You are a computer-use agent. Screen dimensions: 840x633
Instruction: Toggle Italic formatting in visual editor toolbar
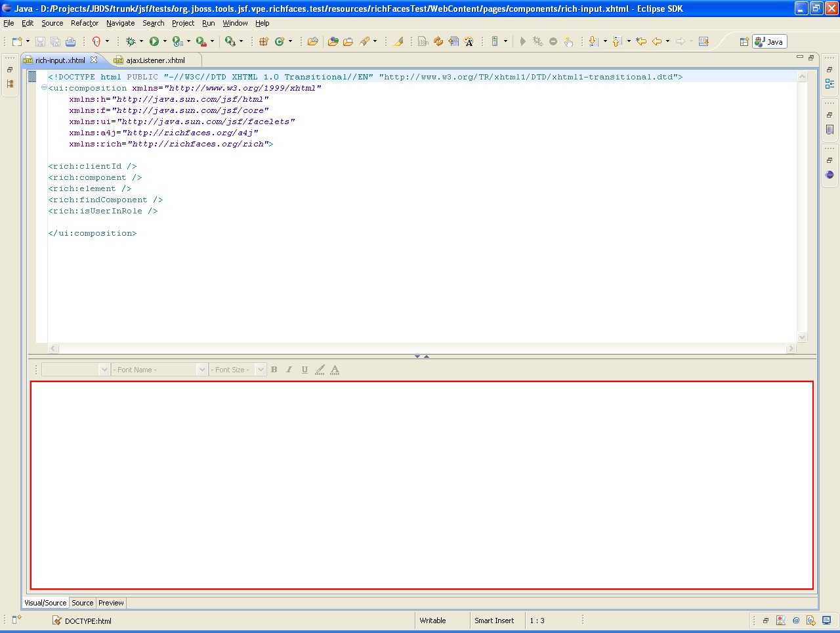(289, 370)
